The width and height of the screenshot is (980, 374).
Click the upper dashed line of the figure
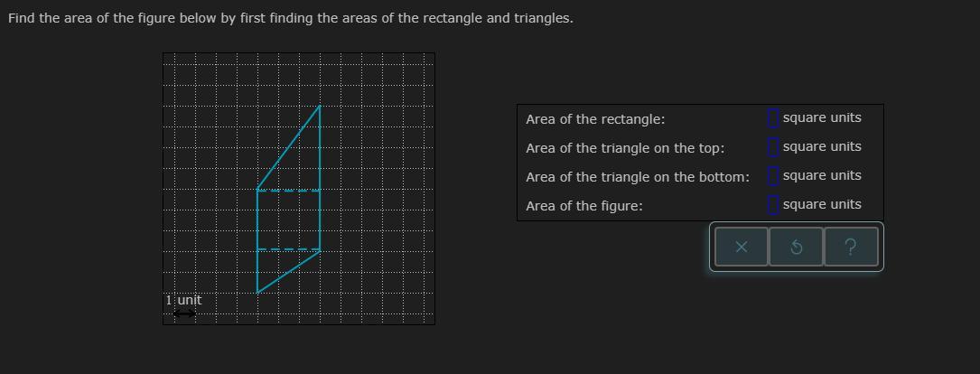click(288, 191)
